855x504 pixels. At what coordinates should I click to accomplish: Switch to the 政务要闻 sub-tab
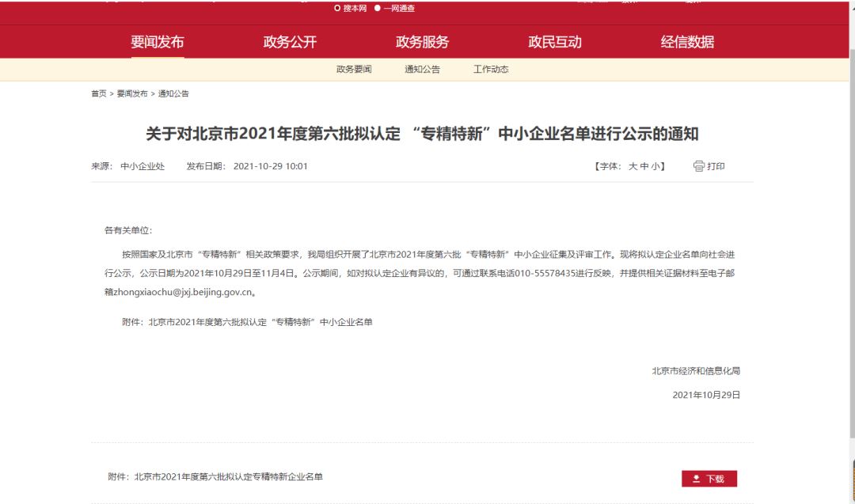tap(354, 70)
